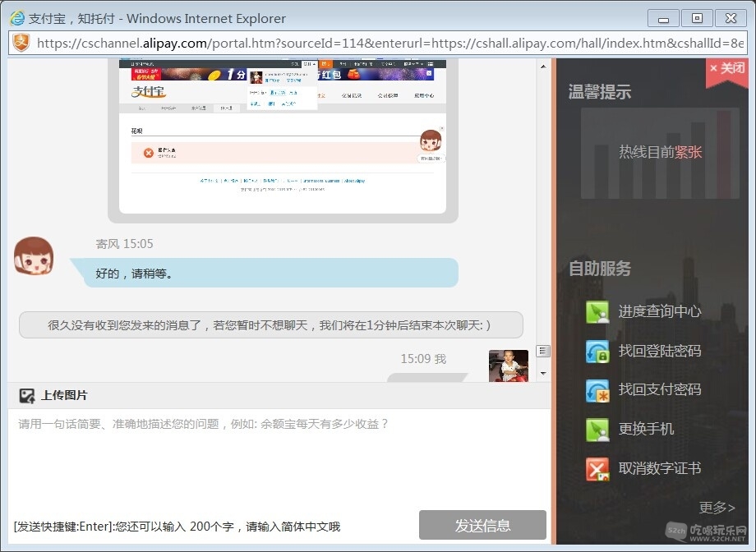
Task: Click the 更换手机 icon
Action: click(x=598, y=430)
